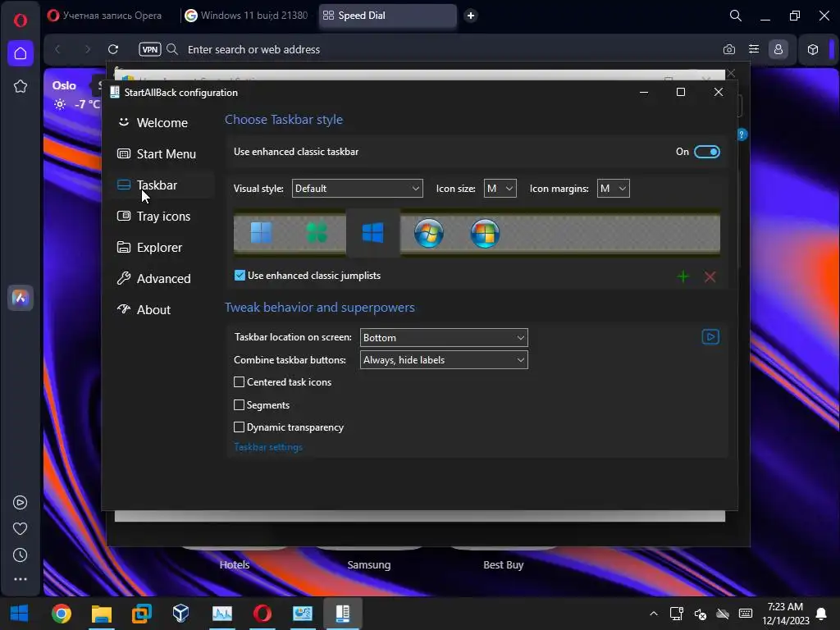This screenshot has width=840, height=630.
Task: Open Opera bookmarks star in sidebar
Action: tap(21, 85)
